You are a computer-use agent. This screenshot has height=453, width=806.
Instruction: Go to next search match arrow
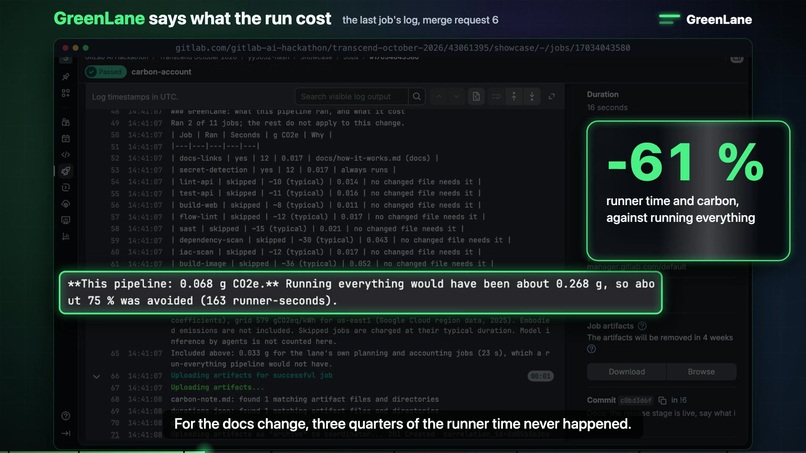click(x=456, y=97)
